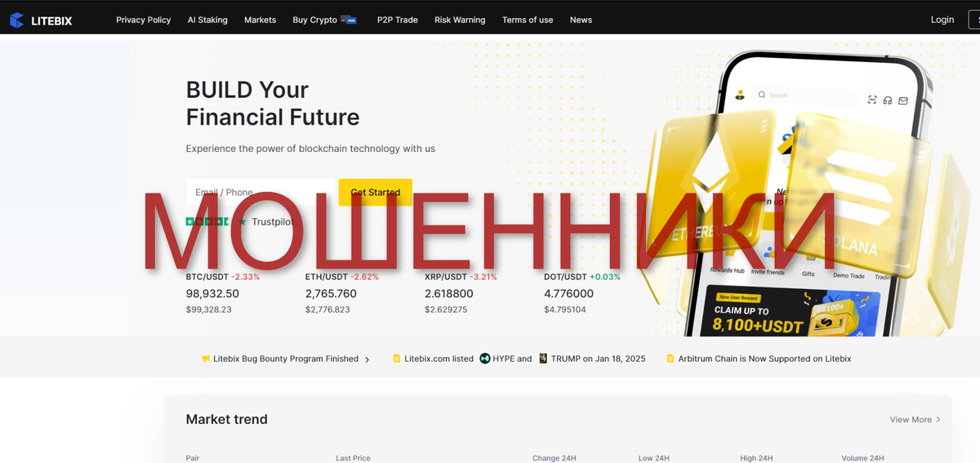Select the BTC/USDT price ticker
The width and height of the screenshot is (980, 463).
(223, 293)
